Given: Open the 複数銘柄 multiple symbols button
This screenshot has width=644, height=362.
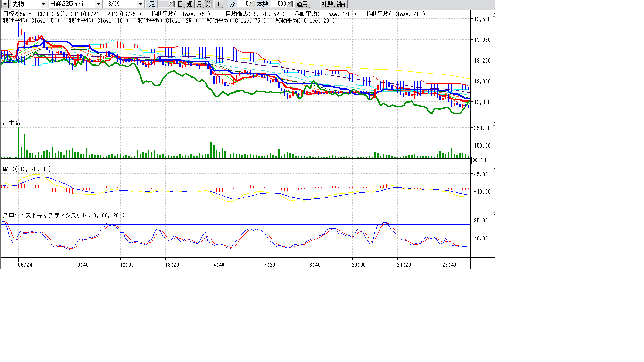Looking at the screenshot, I should point(333,4).
